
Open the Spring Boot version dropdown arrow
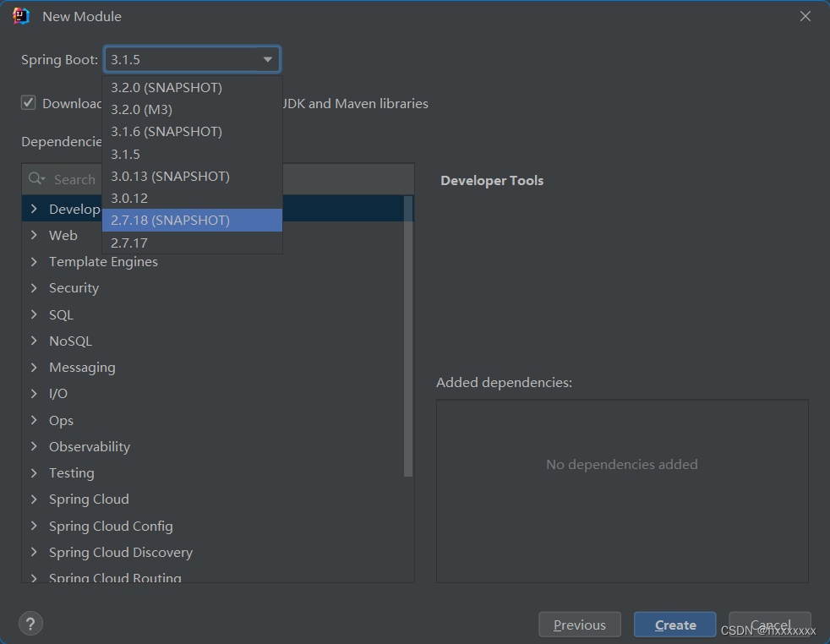coord(267,59)
